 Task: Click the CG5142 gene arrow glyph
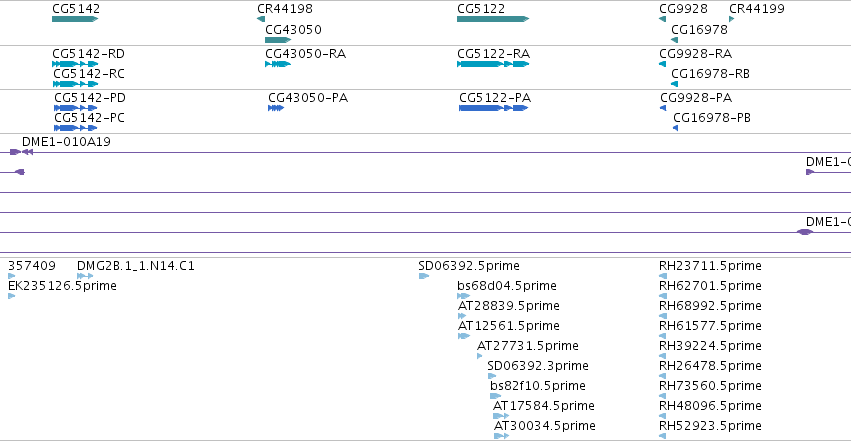point(75,19)
